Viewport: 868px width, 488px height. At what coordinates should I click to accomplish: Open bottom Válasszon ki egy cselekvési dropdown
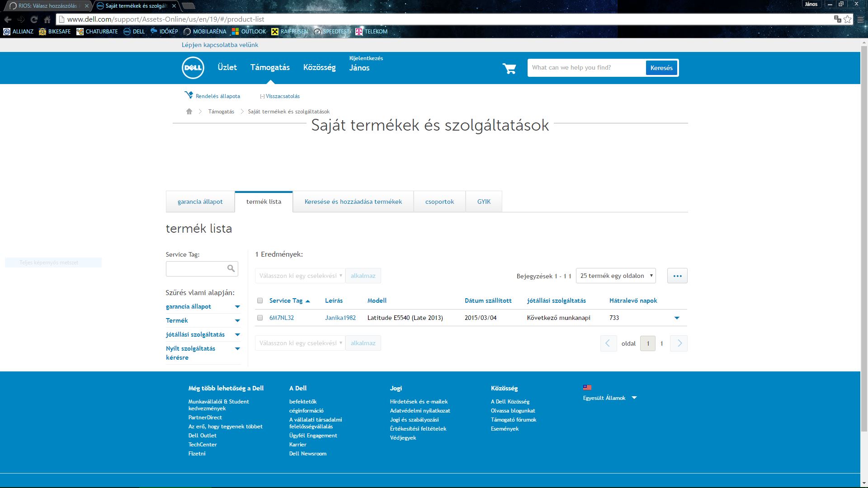click(300, 343)
